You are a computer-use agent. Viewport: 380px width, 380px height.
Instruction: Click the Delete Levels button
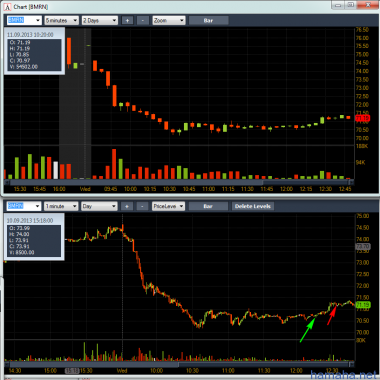pos(253,206)
